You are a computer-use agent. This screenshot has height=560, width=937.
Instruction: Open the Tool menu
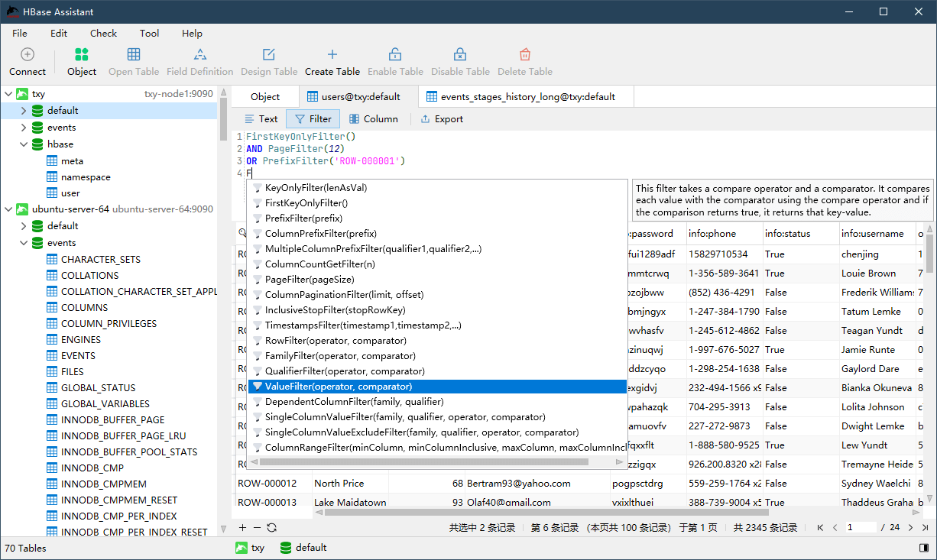point(149,33)
